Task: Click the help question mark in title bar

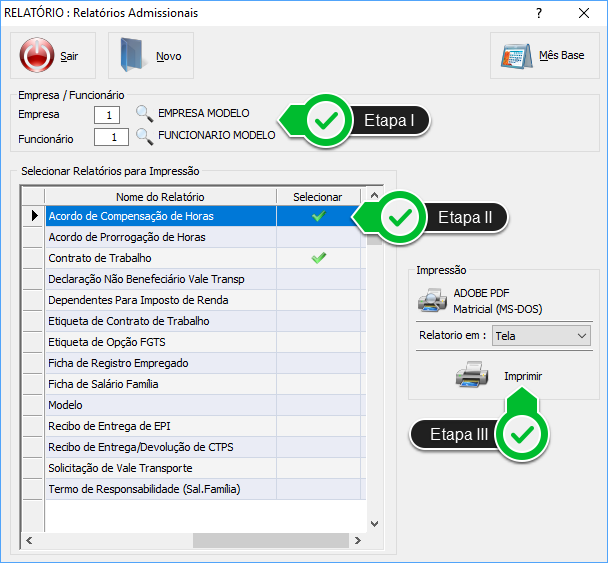Action: click(x=539, y=13)
